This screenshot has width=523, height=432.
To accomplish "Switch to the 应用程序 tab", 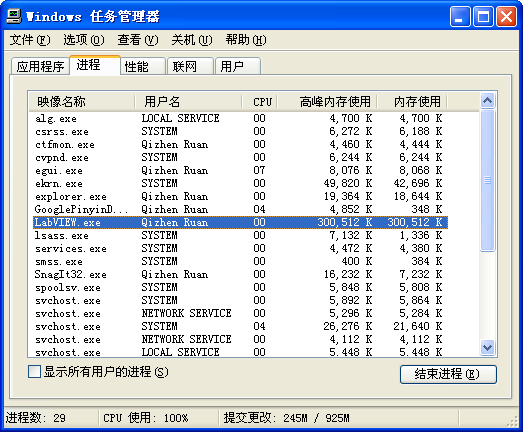I will (x=40, y=66).
